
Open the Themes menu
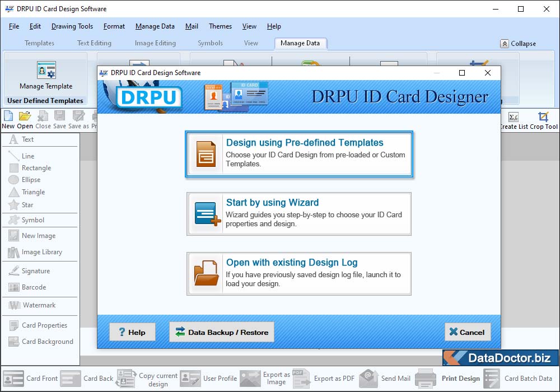(x=220, y=26)
